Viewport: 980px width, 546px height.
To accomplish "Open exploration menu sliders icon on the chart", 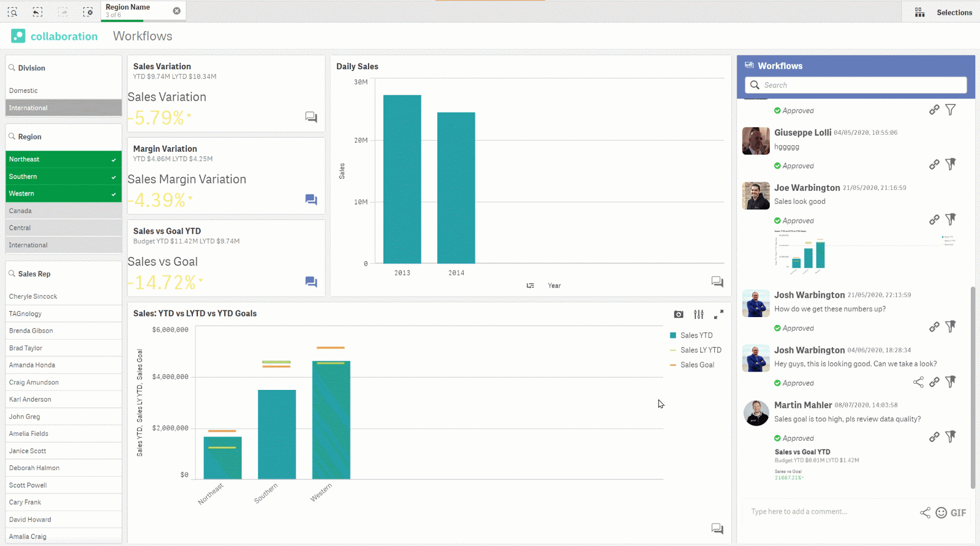I will coord(699,314).
